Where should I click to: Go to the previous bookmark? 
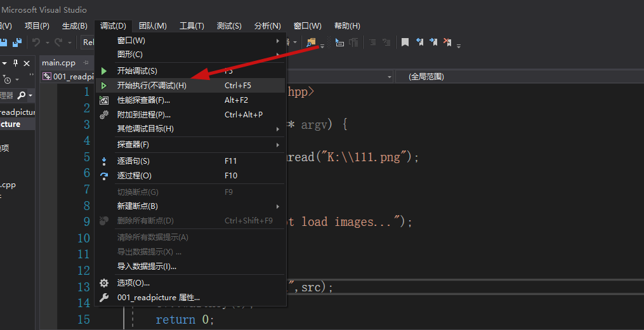click(x=420, y=42)
